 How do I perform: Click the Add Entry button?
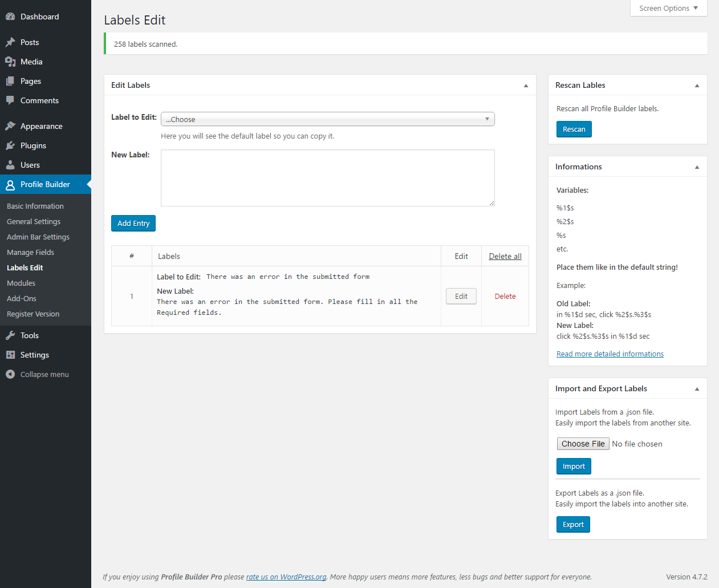(x=133, y=223)
